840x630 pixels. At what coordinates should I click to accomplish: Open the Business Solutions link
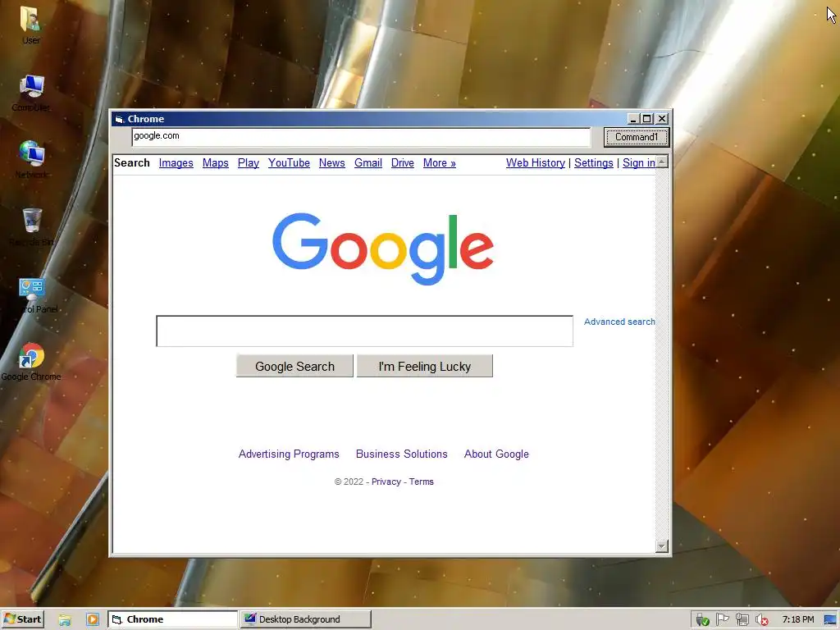click(402, 454)
